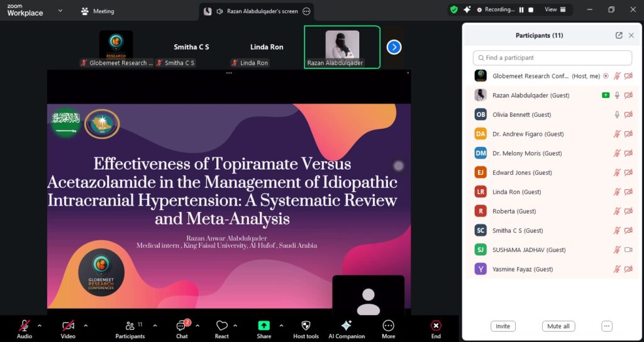Open the Chat panel
The width and height of the screenshot is (644, 342).
click(x=182, y=326)
